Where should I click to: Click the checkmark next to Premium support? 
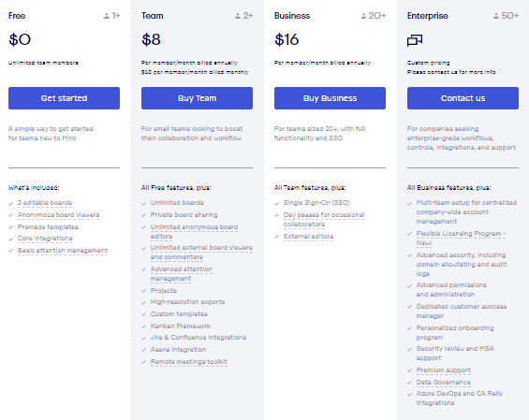click(x=409, y=370)
